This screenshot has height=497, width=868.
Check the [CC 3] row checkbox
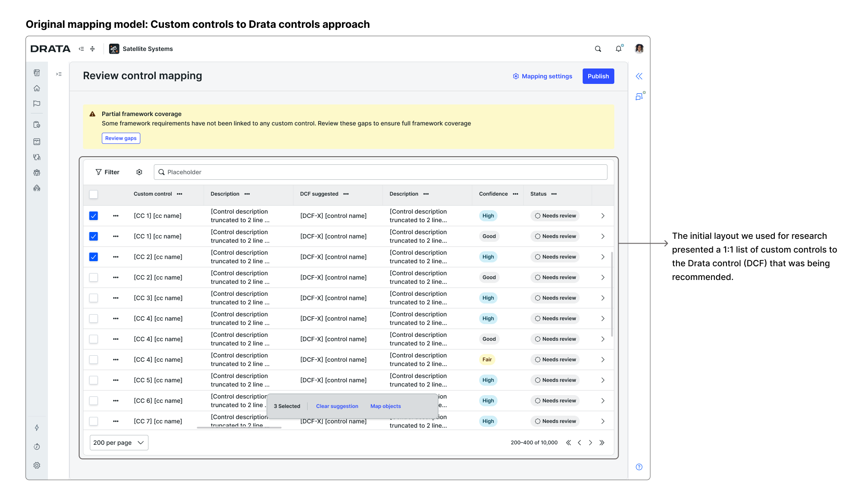click(94, 298)
